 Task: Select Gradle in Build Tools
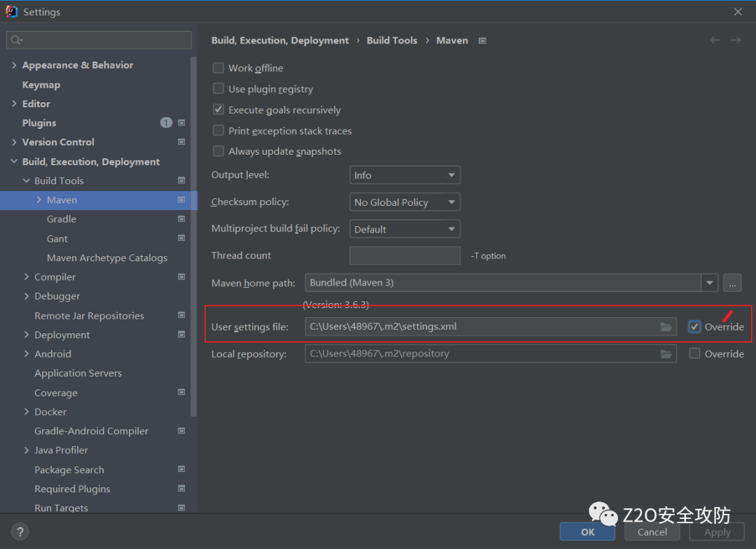coord(61,219)
